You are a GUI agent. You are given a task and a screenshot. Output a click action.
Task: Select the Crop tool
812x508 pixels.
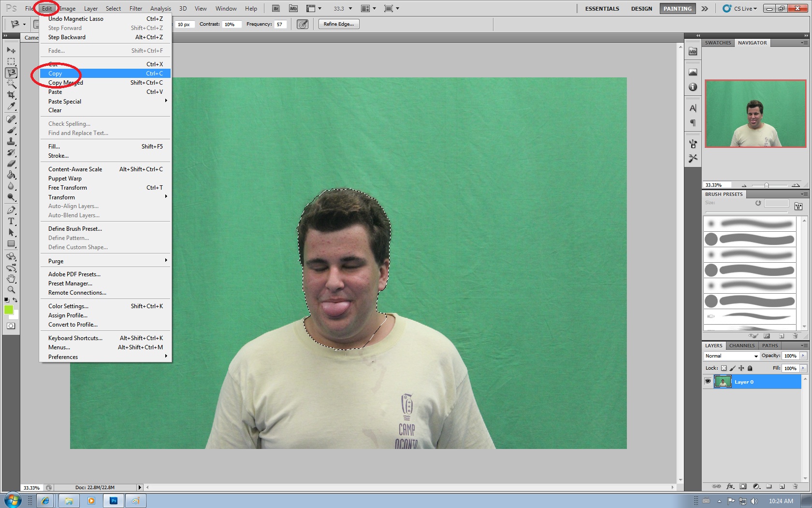pos(11,95)
